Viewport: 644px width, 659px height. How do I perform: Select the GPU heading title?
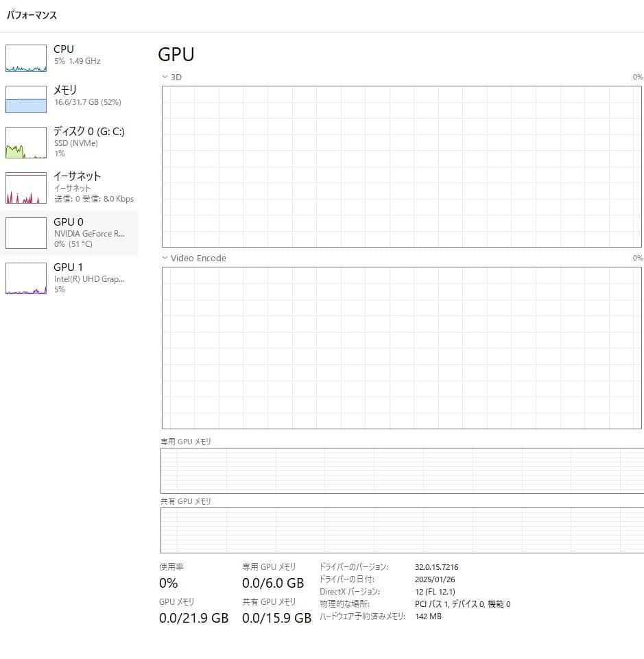(x=176, y=54)
